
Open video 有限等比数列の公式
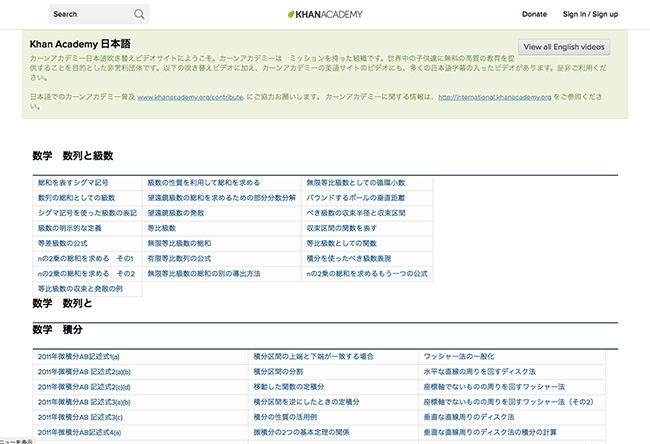[179, 258]
